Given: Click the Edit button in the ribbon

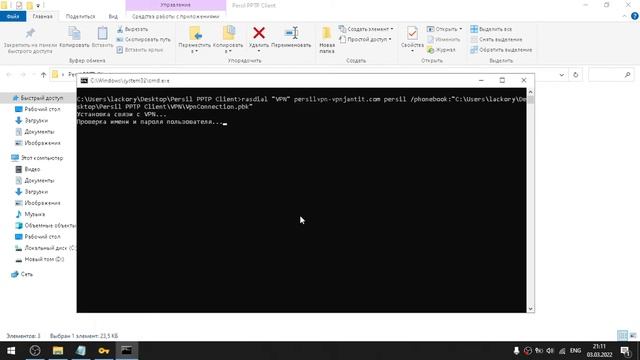Looking at the screenshot, I should coord(444,40).
